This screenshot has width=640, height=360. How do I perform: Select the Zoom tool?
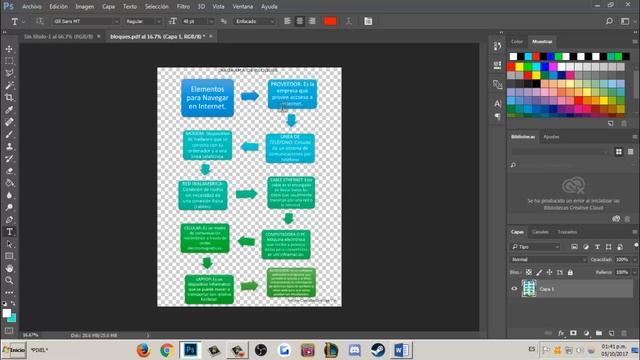(9, 280)
